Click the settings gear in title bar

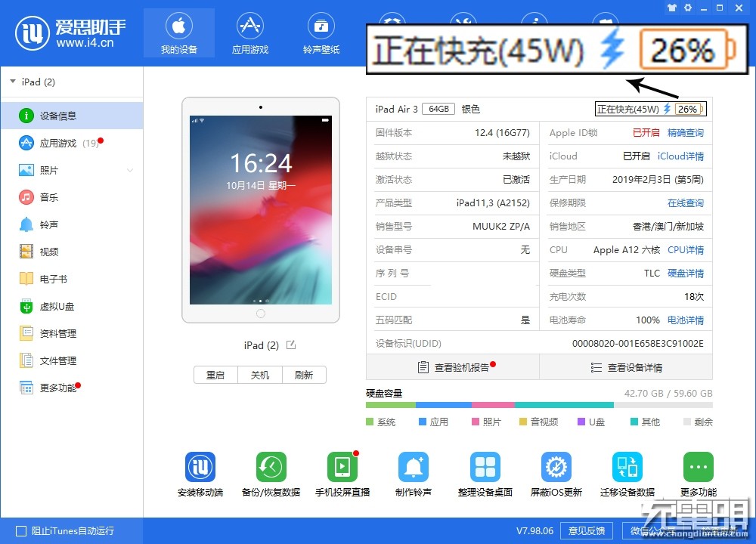pos(688,8)
